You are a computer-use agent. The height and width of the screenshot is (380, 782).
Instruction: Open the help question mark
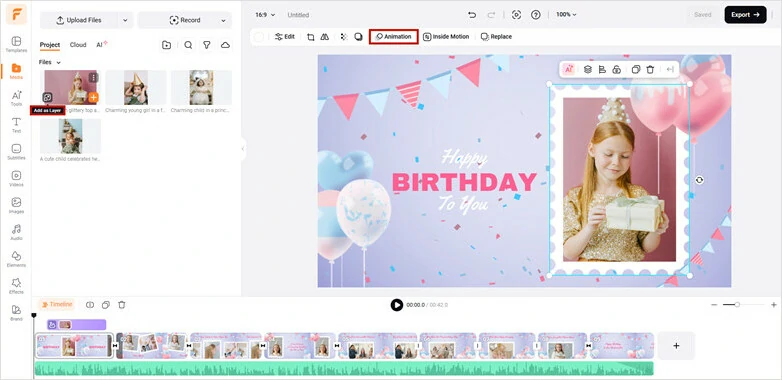point(536,15)
